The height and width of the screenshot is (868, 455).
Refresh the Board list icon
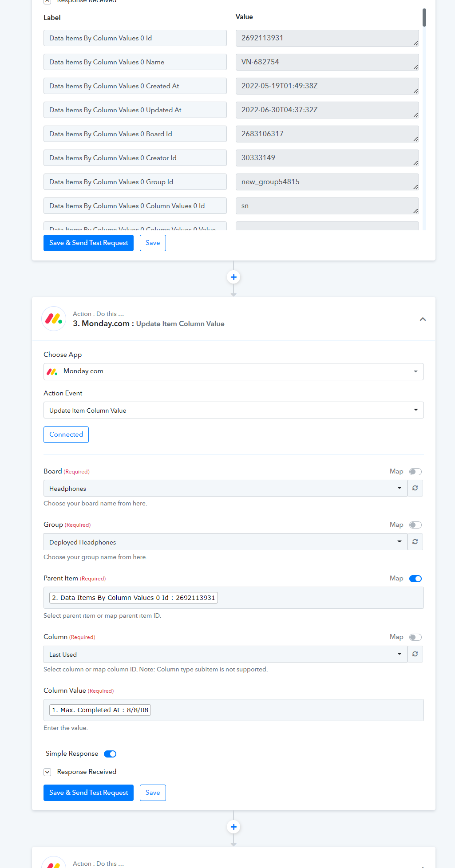point(415,488)
